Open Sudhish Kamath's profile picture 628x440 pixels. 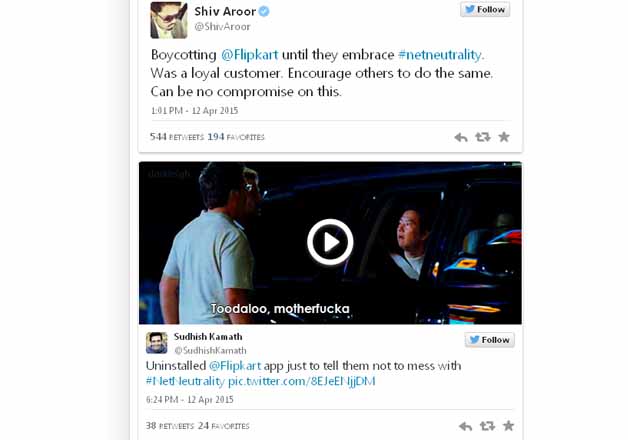[x=157, y=343]
